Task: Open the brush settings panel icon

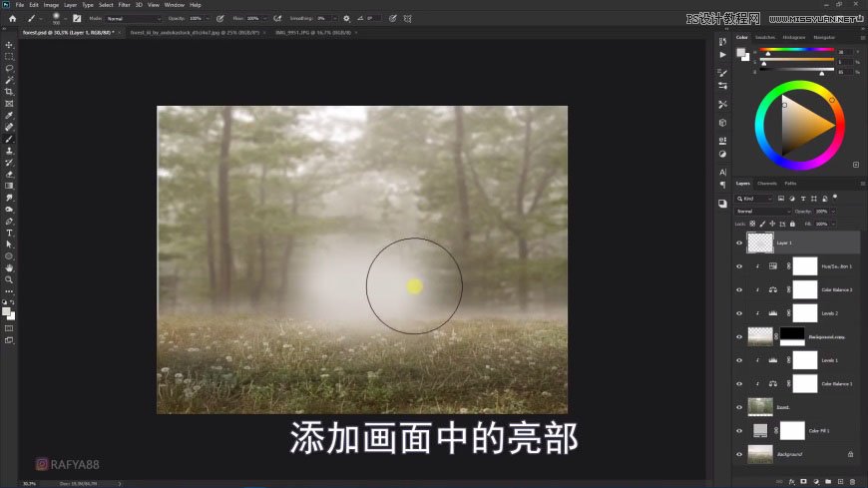Action: tap(77, 18)
